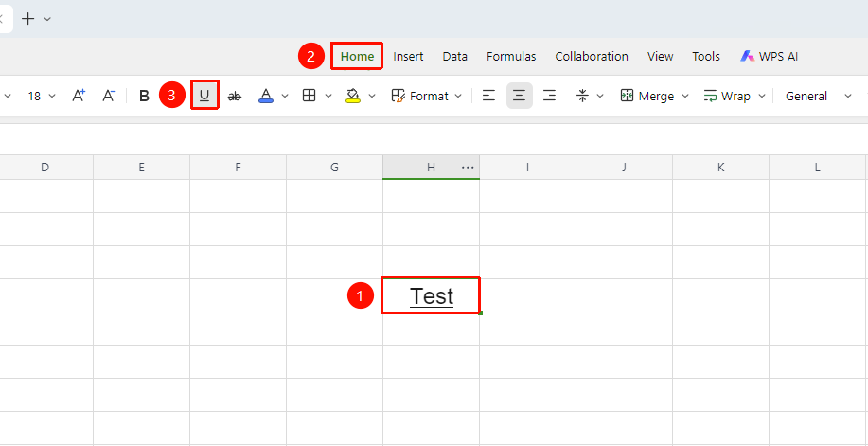Launch WPS AI
868x446 pixels.
click(x=769, y=57)
